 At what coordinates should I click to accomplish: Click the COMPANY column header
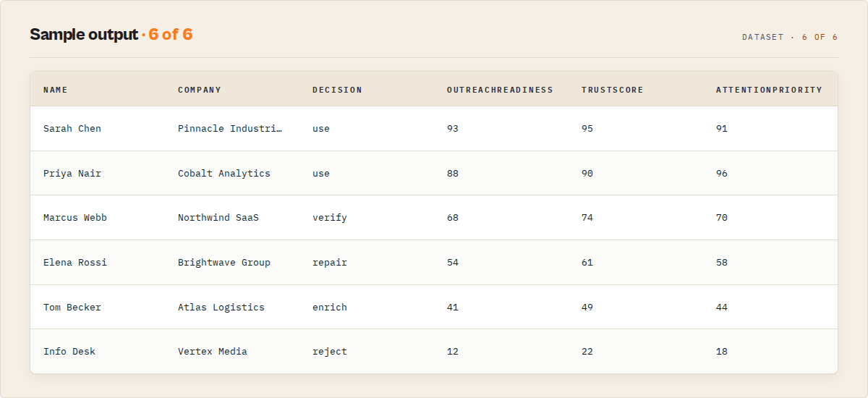200,90
